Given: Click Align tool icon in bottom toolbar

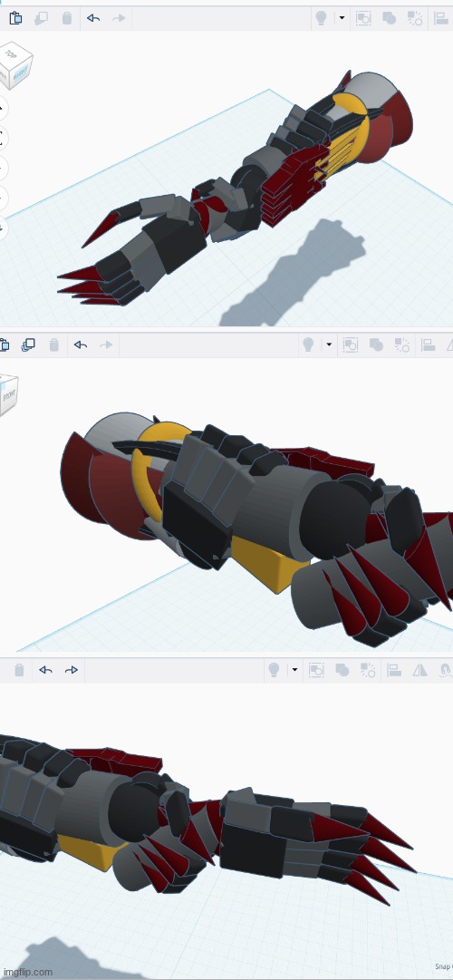Looking at the screenshot, I should click(394, 670).
